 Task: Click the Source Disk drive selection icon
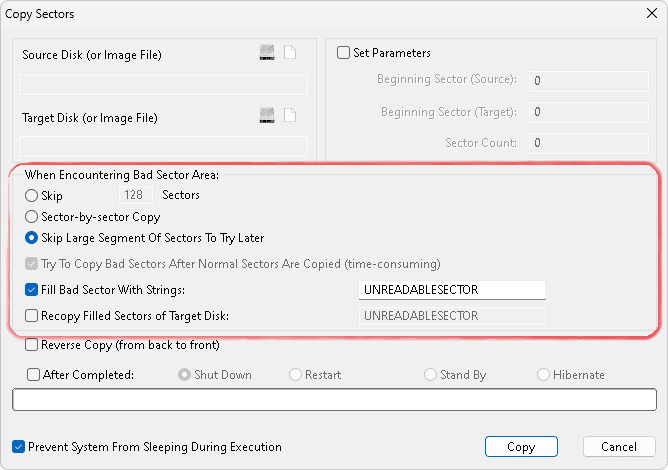coord(267,54)
